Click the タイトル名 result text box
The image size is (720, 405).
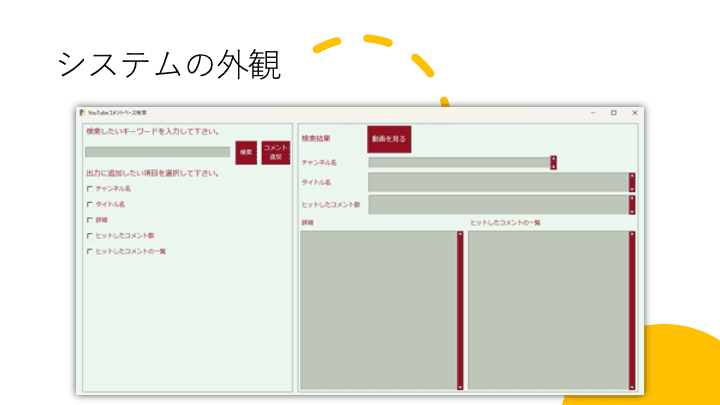point(499,182)
